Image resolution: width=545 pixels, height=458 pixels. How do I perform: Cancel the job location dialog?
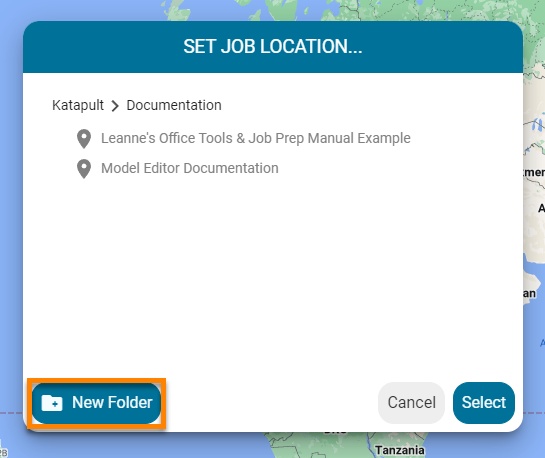[412, 403]
